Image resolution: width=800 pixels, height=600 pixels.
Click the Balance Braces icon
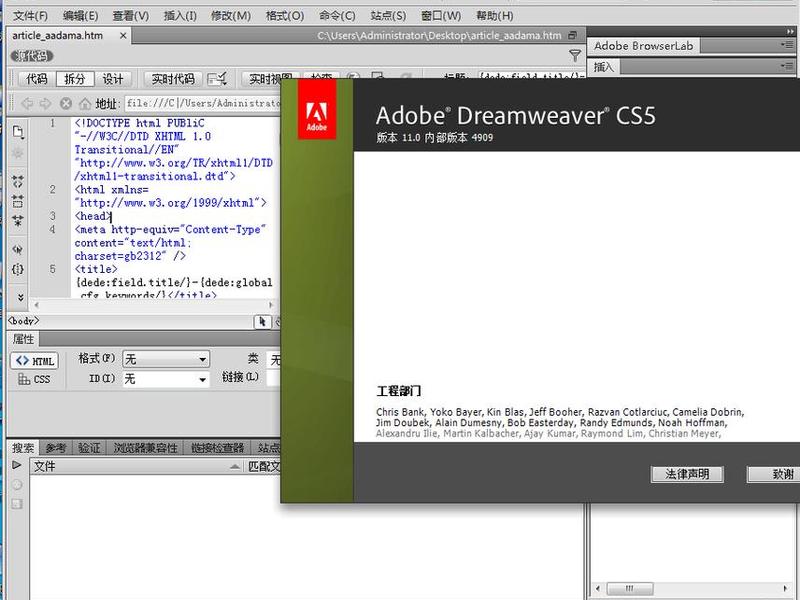pyautogui.click(x=18, y=269)
